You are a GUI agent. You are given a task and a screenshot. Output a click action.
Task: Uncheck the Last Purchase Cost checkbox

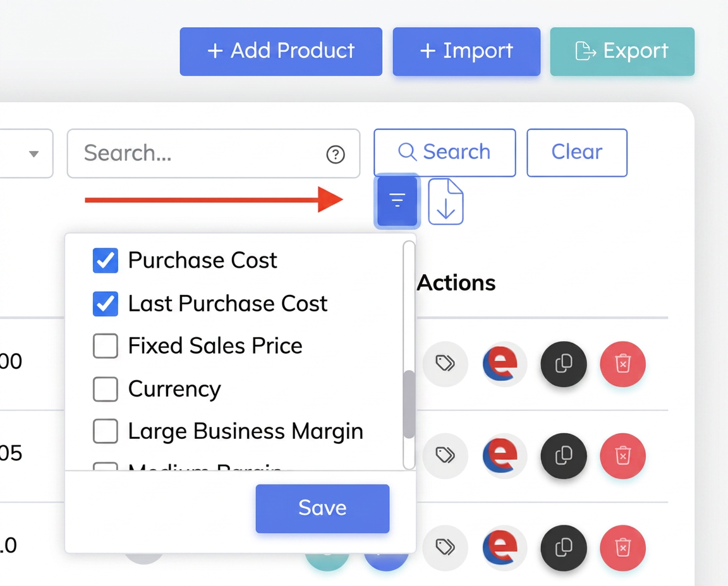(x=106, y=304)
